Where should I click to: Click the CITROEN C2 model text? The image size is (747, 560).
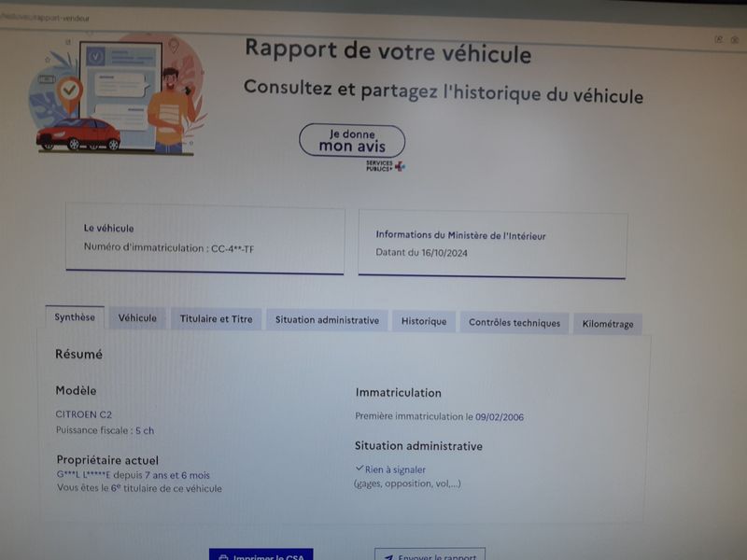83,414
